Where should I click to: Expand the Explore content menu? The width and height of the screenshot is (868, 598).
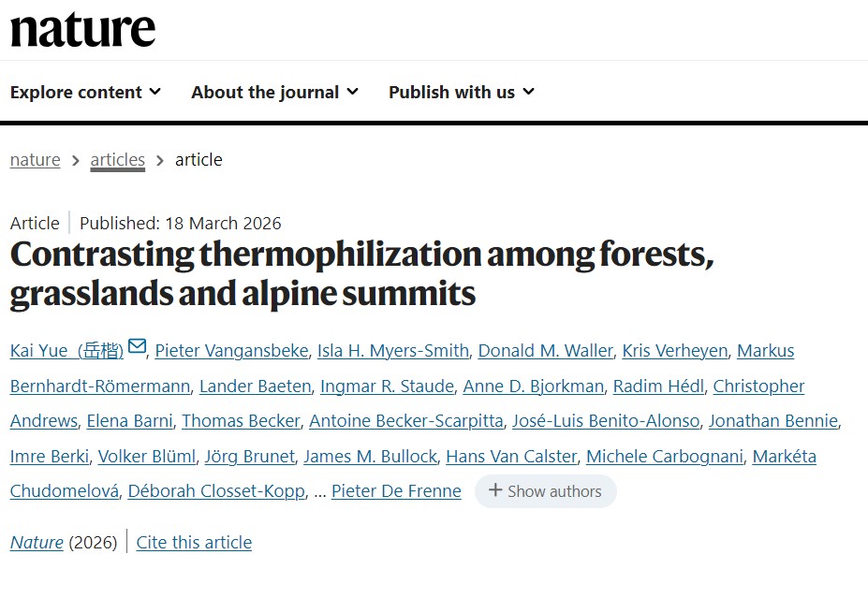click(85, 92)
